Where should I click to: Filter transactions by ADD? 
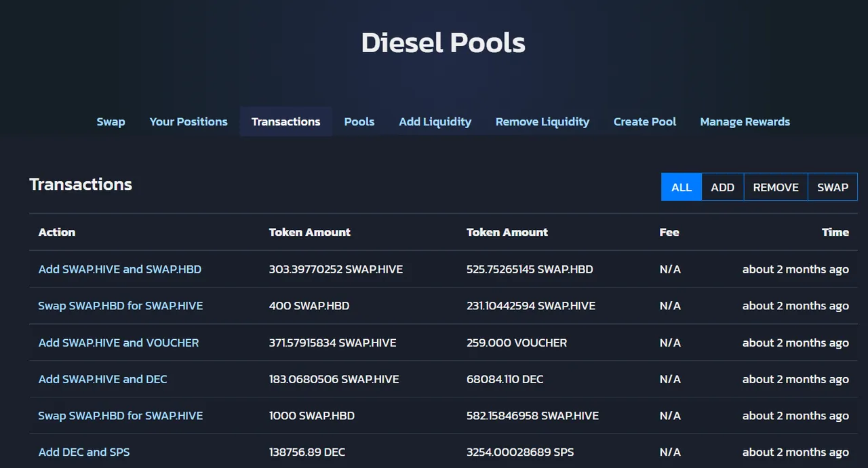click(723, 187)
